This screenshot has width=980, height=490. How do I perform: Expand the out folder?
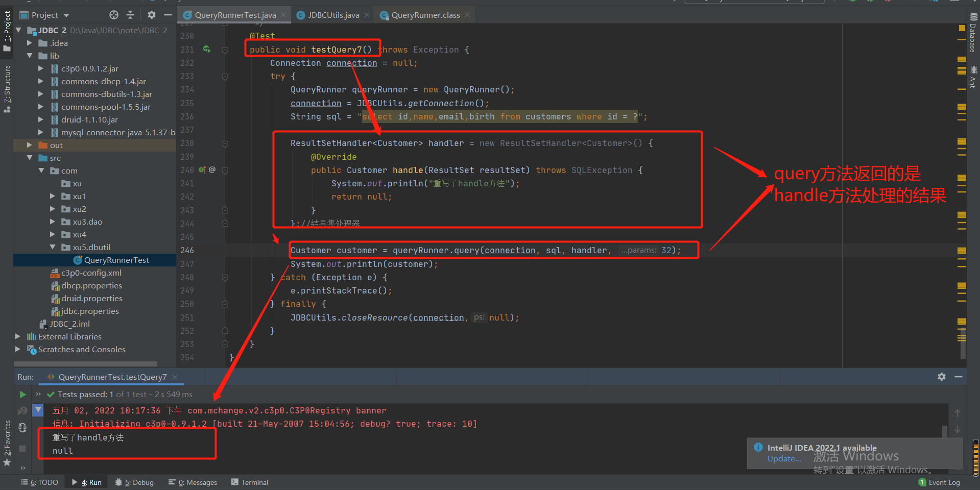click(x=29, y=145)
